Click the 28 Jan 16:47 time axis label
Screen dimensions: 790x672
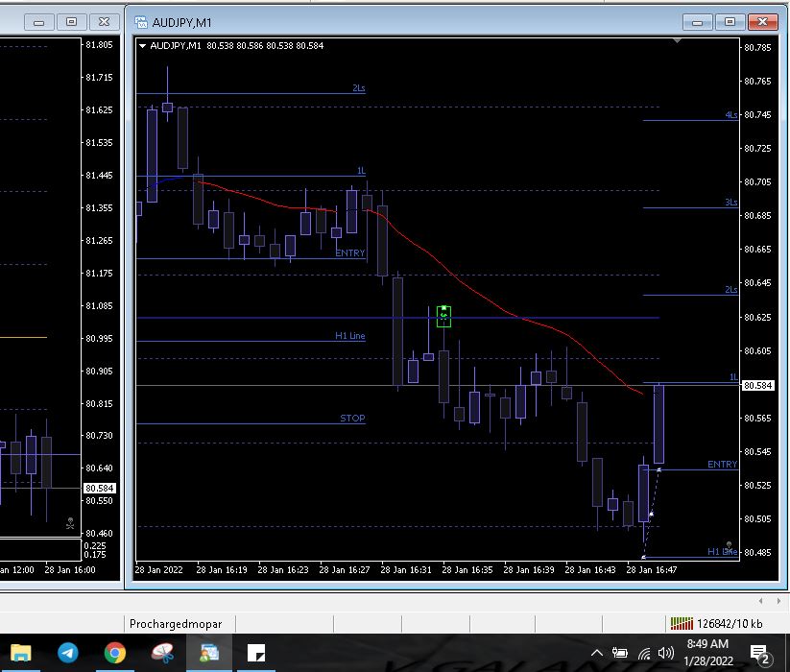pos(652,569)
